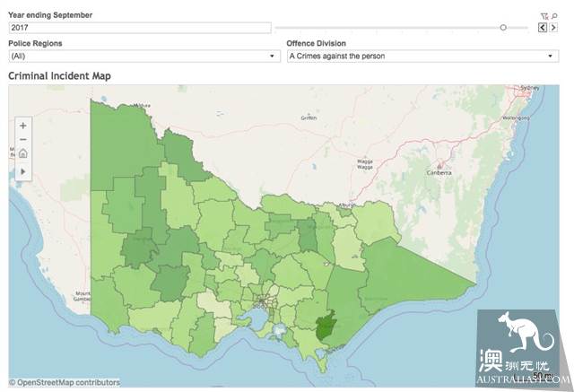Click the 2017 year value field

140,28
